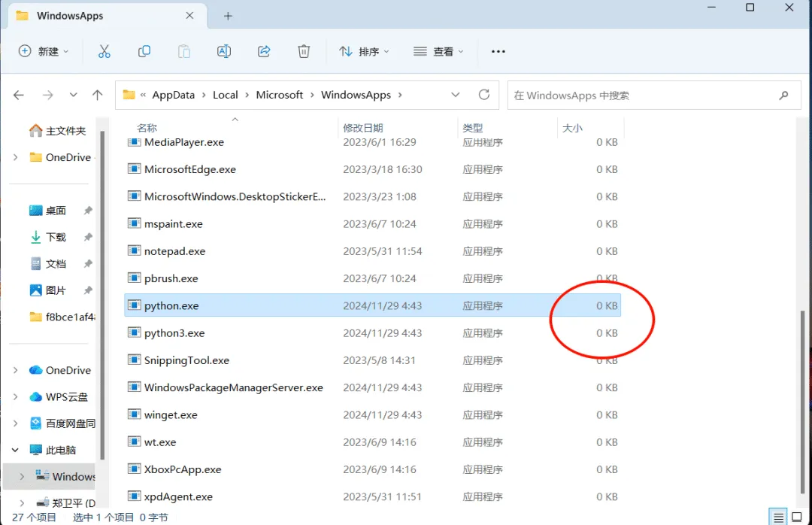Click the navigation pane scrollbar
This screenshot has width=812, height=525.
pos(102,296)
